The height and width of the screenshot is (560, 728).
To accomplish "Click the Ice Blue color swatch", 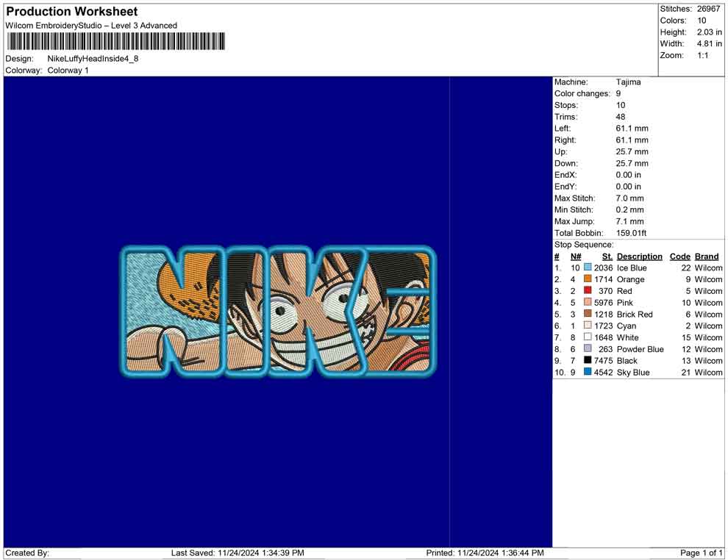I will (x=588, y=268).
